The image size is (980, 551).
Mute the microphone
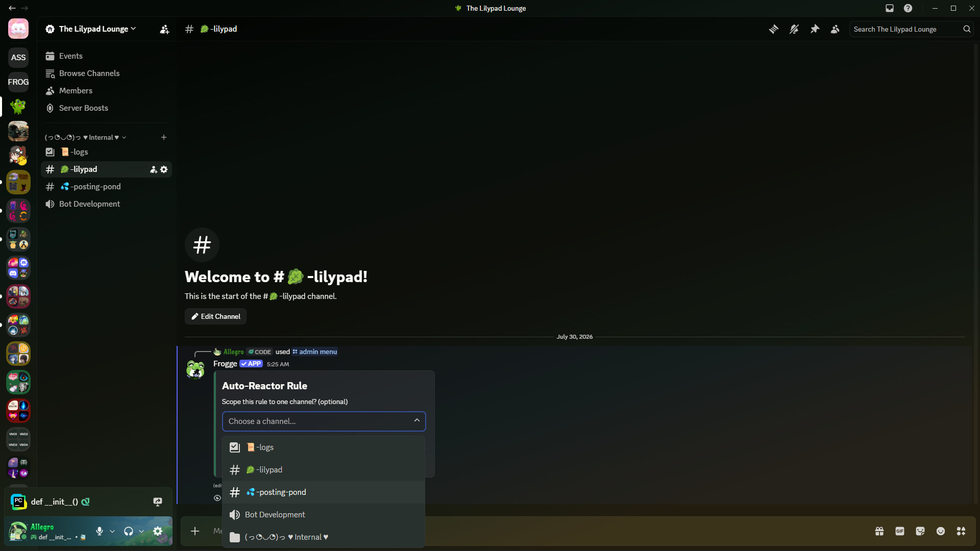[x=100, y=531]
